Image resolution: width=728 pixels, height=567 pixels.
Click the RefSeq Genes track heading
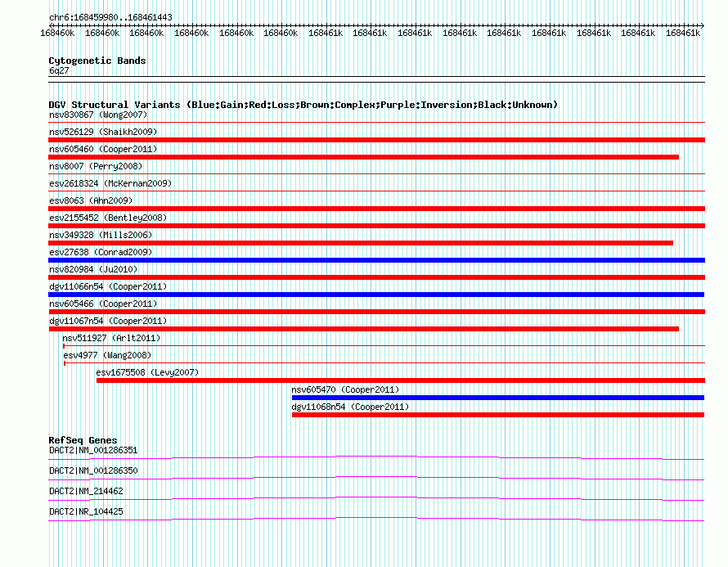tap(83, 440)
